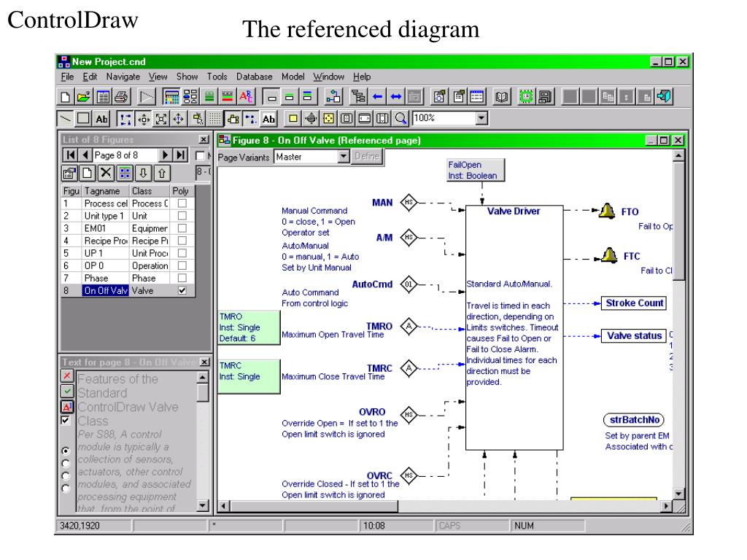Open the Navigate menu
This screenshot has height=560, width=747.
pos(123,77)
